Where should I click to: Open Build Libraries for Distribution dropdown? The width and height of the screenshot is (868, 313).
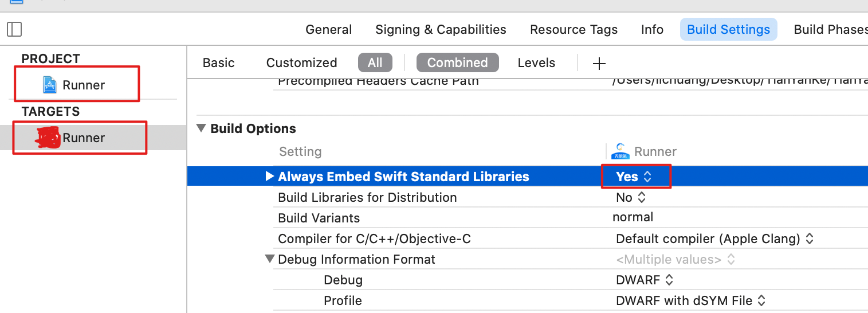click(631, 197)
